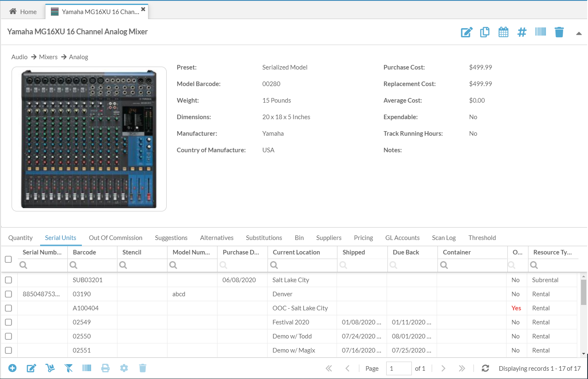Click the red Yes cell for A100404

(x=516, y=308)
